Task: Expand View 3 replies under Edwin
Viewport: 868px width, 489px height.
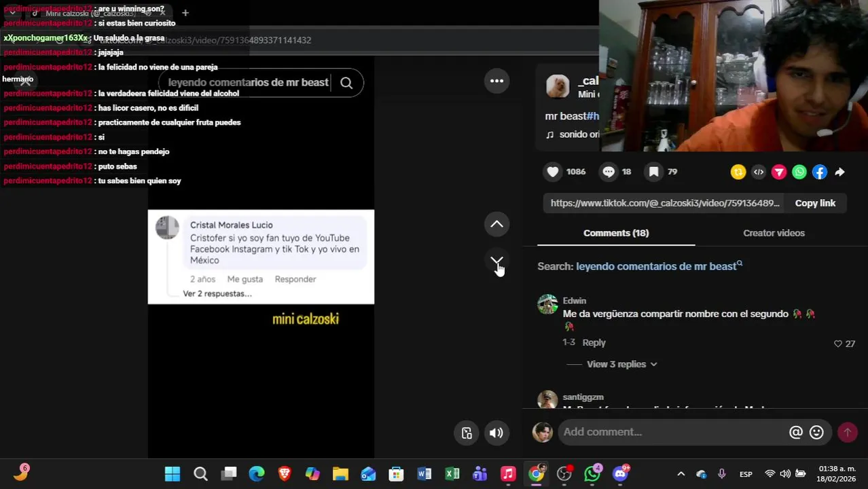Action: 622,364
